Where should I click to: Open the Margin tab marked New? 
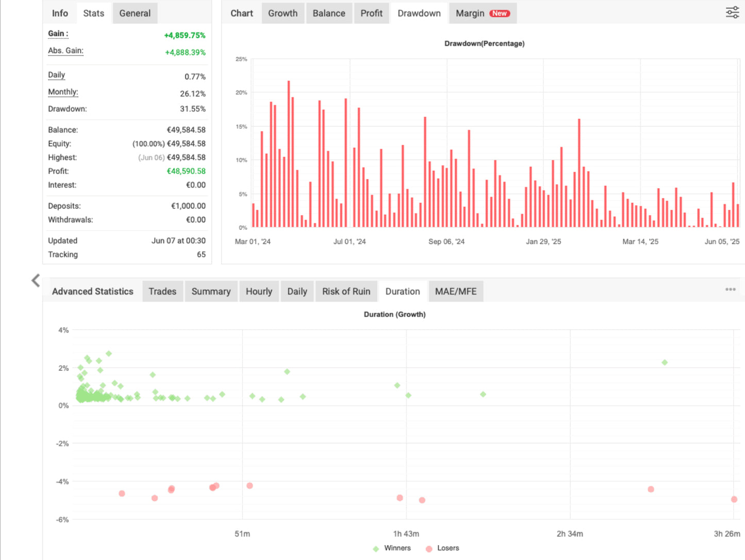click(483, 13)
